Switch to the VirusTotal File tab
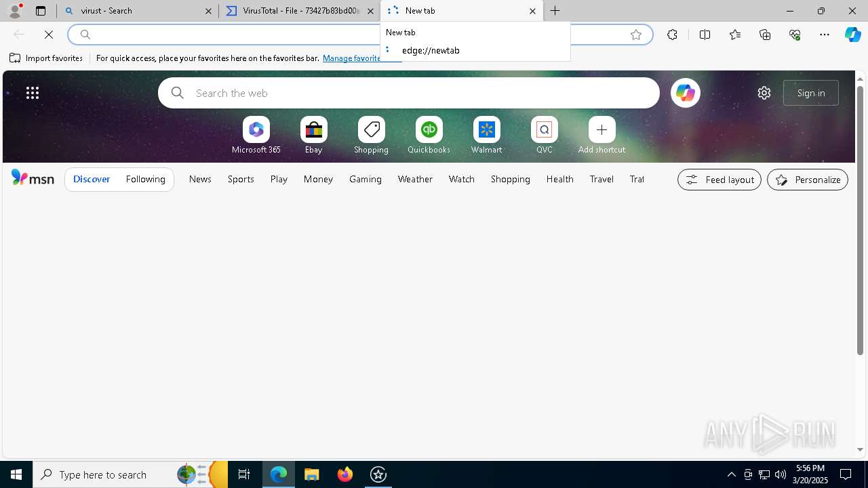This screenshot has height=488, width=868. (x=300, y=11)
